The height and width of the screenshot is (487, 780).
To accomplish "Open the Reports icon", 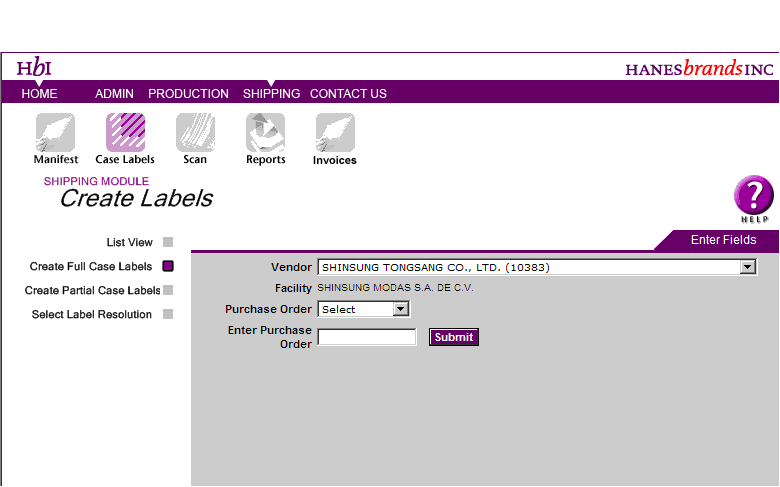I will [x=265, y=133].
